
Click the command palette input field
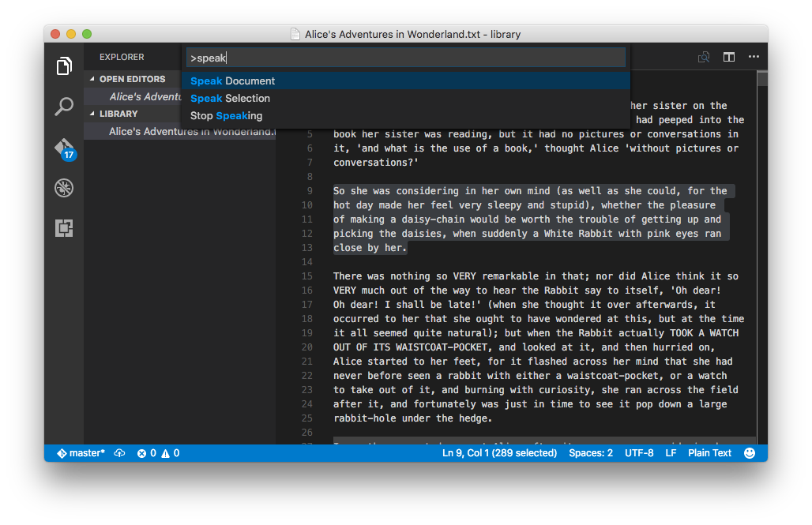[x=405, y=58]
